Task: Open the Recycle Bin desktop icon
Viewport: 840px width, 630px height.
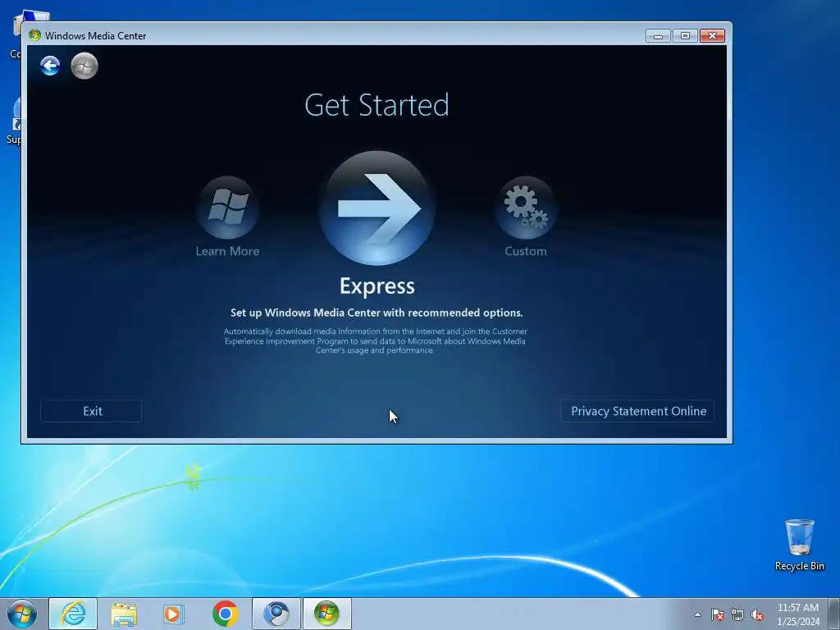Action: (x=799, y=545)
